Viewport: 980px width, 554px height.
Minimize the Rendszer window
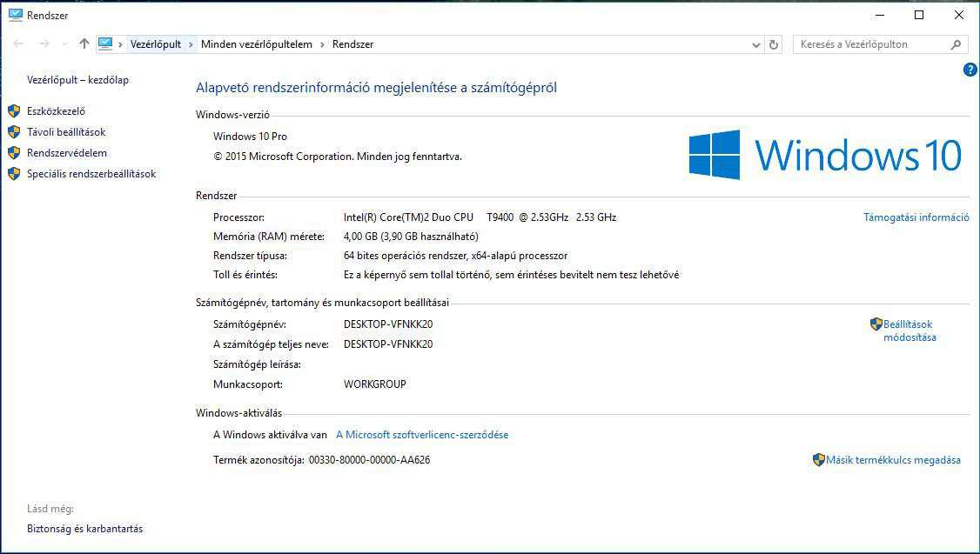tap(880, 15)
